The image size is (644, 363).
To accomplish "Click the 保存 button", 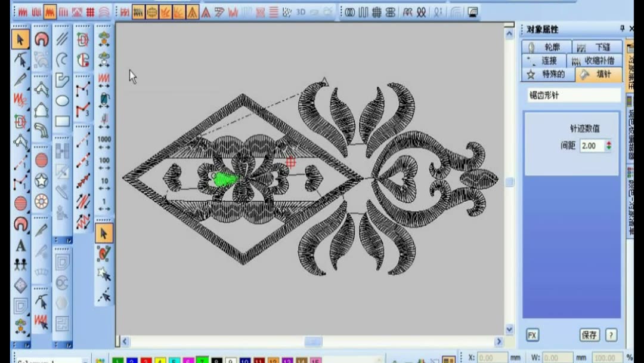I will pos(589,335).
